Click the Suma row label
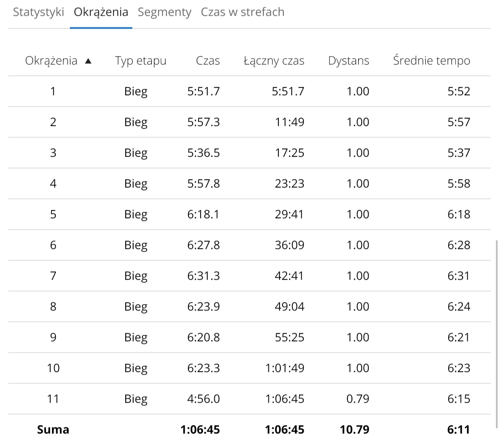Screen dimensions: 498x448 [53, 430]
